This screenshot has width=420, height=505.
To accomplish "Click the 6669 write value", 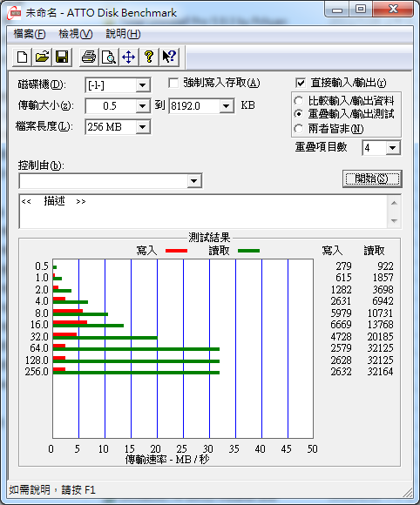I will click(x=341, y=325).
